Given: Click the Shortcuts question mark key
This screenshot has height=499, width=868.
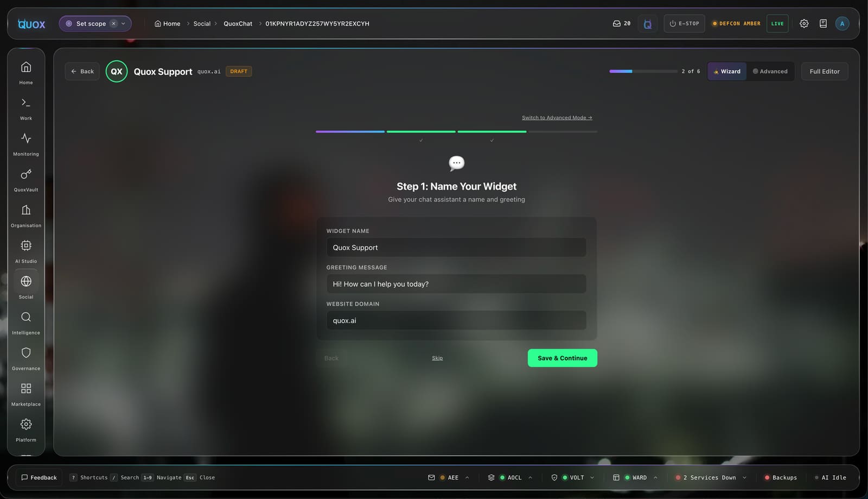Looking at the screenshot, I should click(73, 478).
